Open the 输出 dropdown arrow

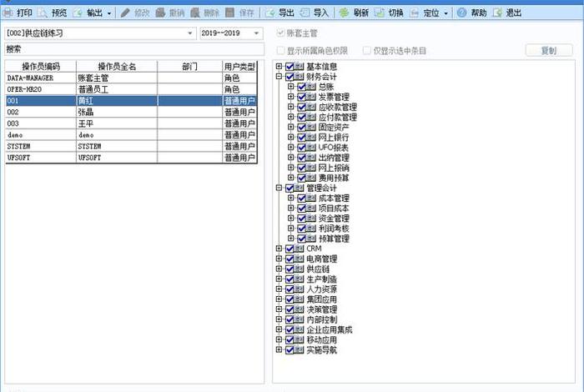point(109,13)
